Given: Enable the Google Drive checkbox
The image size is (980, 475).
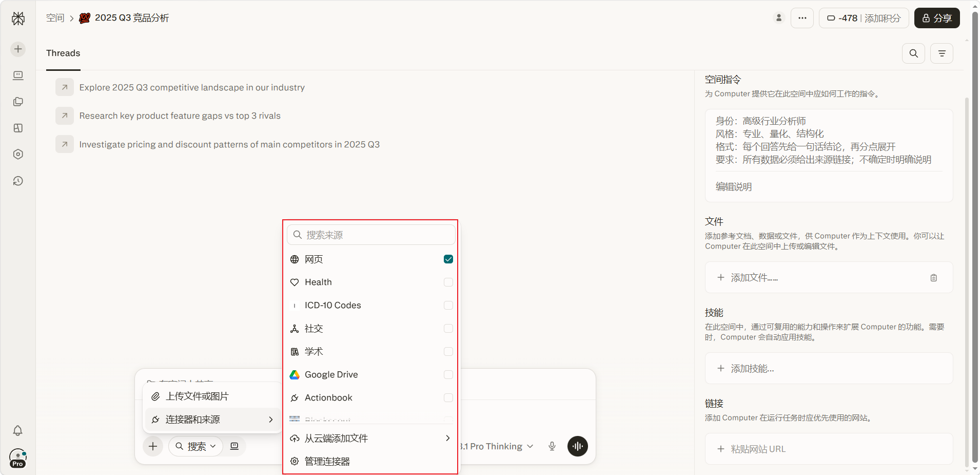Looking at the screenshot, I should [x=448, y=375].
